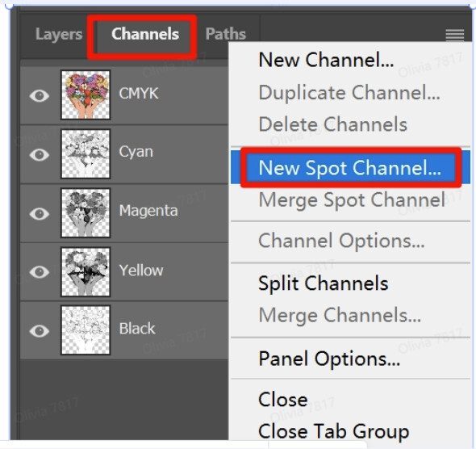This screenshot has height=449, width=476.
Task: Open Panel Options... from the menu
Action: click(x=329, y=359)
